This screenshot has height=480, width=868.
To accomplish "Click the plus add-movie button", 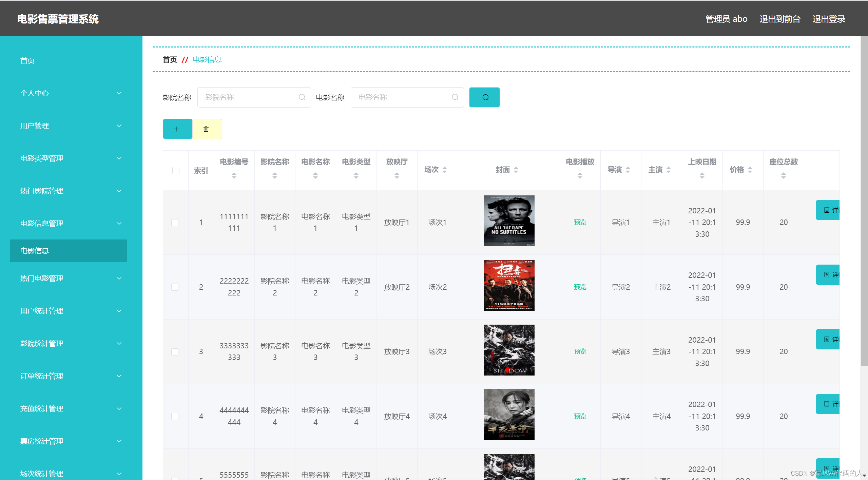I will [x=177, y=129].
